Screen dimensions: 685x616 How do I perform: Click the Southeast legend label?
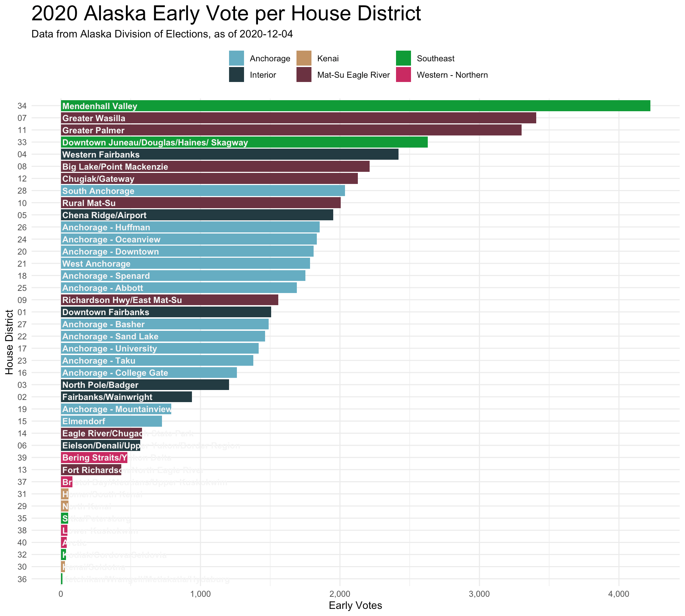(x=436, y=58)
